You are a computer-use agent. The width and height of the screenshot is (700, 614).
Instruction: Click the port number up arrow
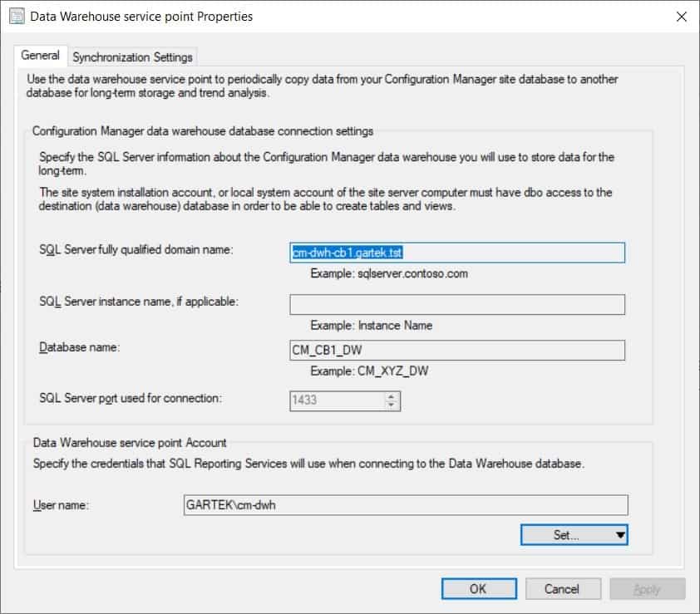pyautogui.click(x=392, y=396)
